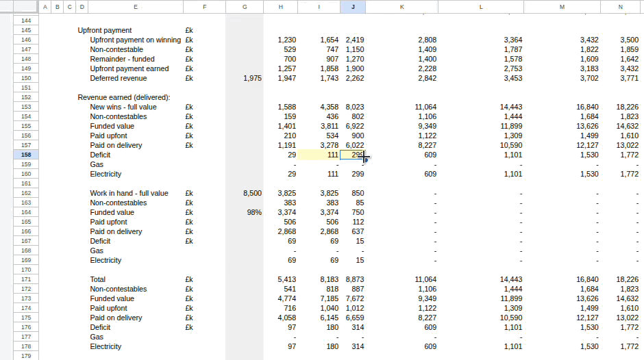Select cell 29 in Deficit row 158
The image size is (644, 360).
pyautogui.click(x=280, y=155)
